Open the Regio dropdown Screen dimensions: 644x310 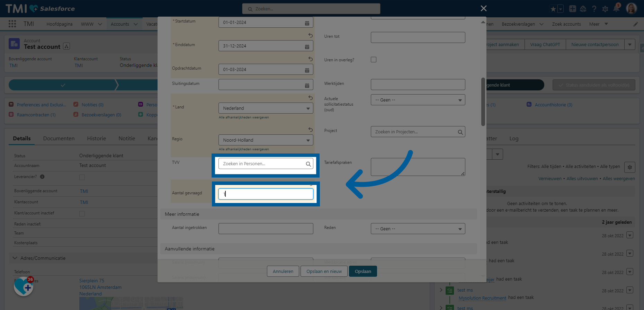266,140
